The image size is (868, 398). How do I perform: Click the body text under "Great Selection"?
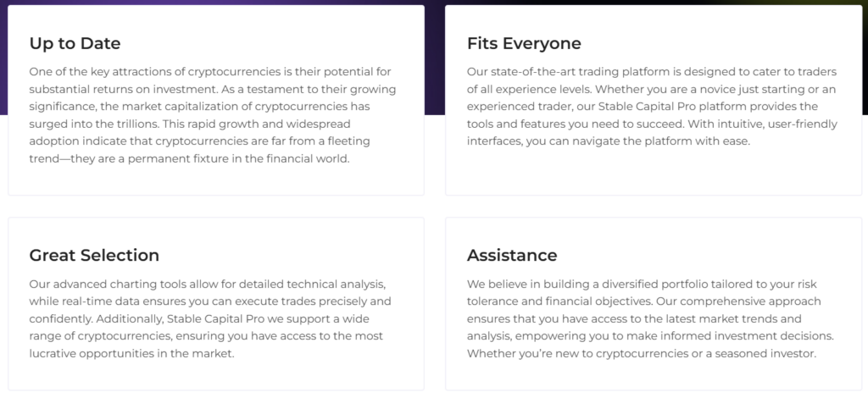(212, 318)
